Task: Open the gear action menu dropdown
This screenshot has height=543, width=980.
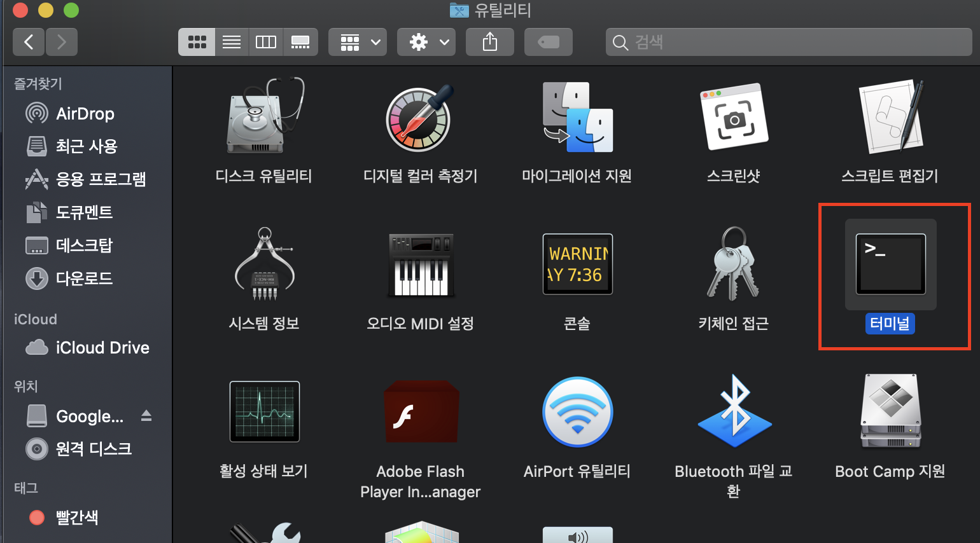Action: (x=426, y=42)
